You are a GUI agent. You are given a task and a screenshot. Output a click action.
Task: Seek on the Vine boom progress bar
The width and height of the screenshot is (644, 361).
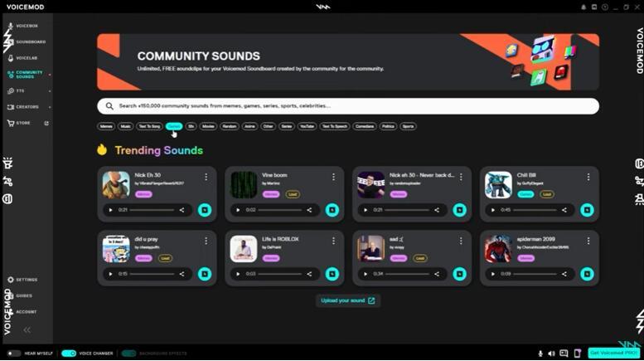click(x=279, y=210)
